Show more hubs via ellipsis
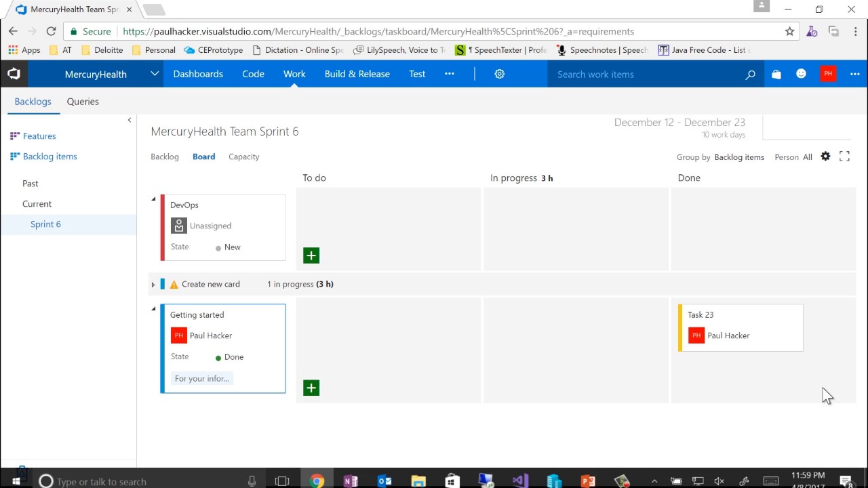Viewport: 868px width, 488px height. click(449, 74)
